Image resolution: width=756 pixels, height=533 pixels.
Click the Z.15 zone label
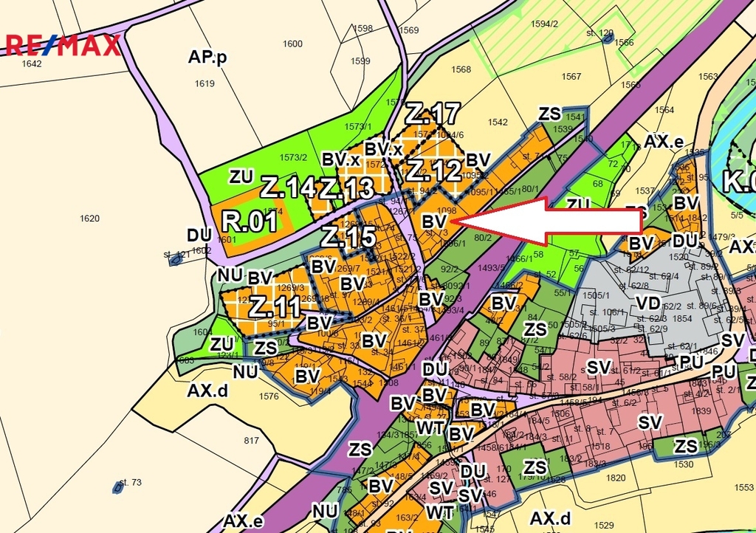click(348, 238)
